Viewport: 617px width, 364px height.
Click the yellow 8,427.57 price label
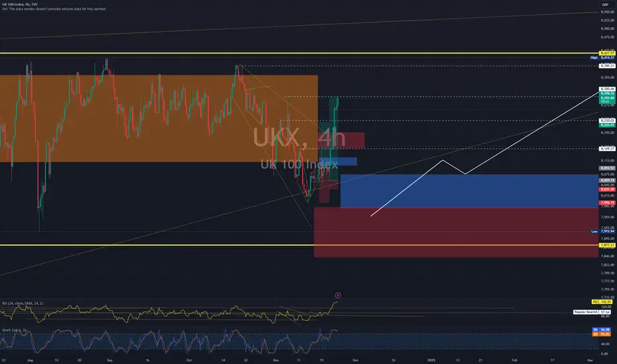pyautogui.click(x=607, y=53)
